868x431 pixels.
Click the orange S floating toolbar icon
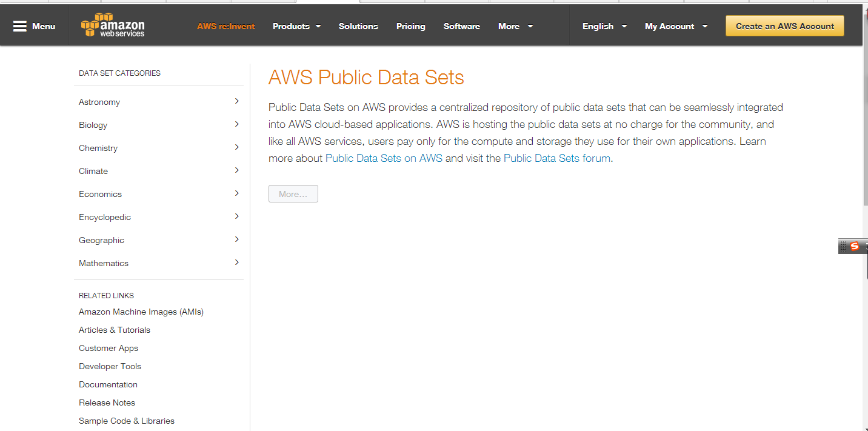(855, 246)
